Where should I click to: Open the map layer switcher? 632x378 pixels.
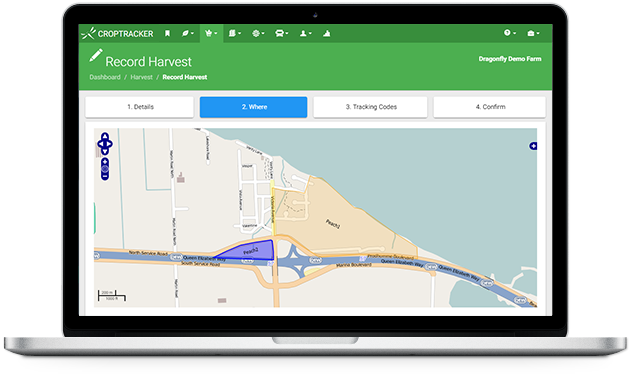coord(533,146)
